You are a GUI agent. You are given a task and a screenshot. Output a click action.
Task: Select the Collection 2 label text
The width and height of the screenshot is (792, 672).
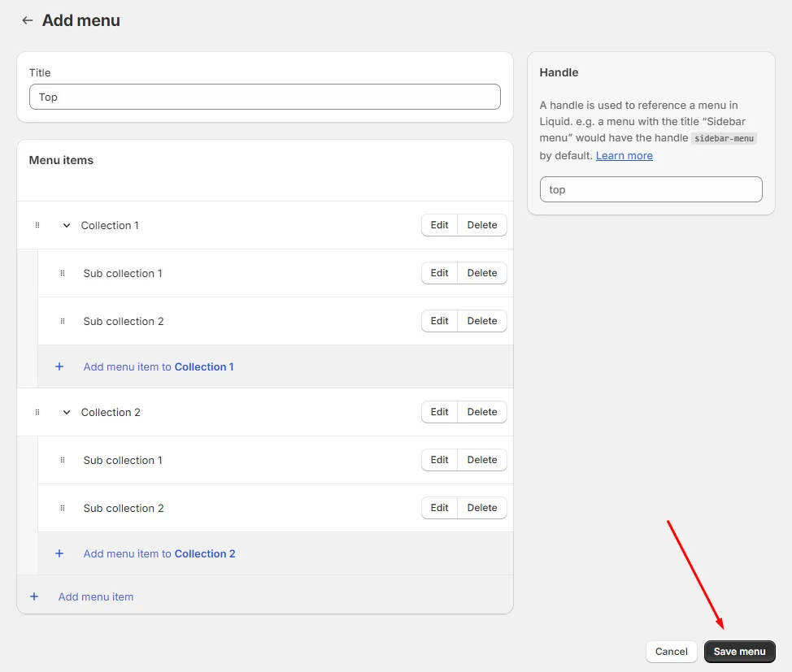[x=111, y=412]
